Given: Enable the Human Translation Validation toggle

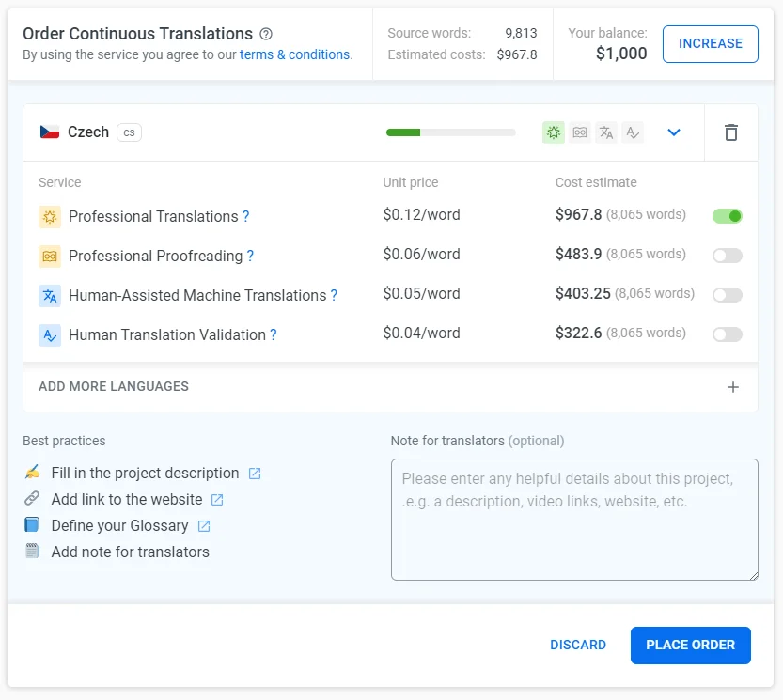Looking at the screenshot, I should pos(727,334).
